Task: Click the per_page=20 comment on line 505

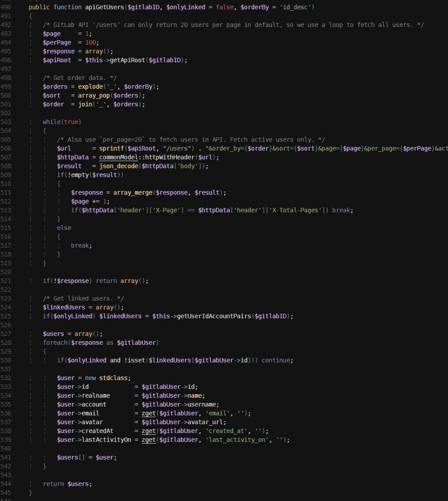Action: point(191,139)
